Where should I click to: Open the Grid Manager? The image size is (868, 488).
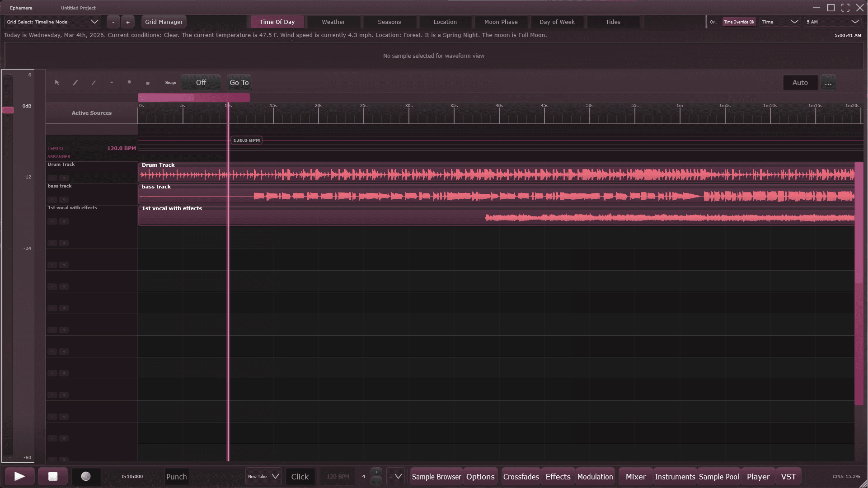pos(164,22)
